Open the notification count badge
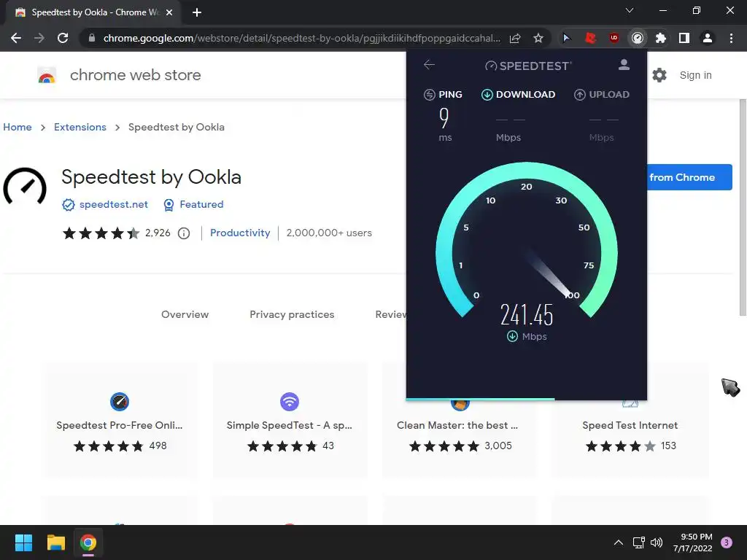Screen dimensions: 747x560 coord(727,542)
